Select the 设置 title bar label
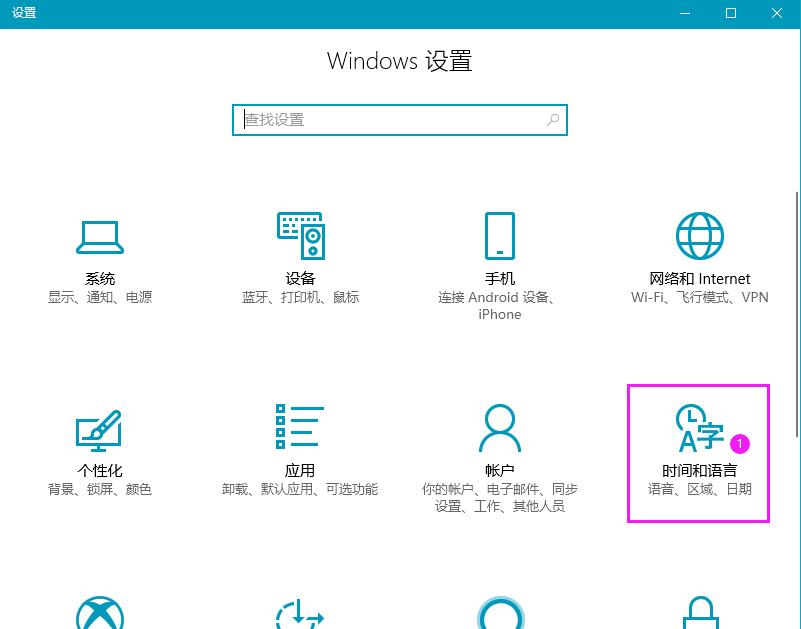 24,13
